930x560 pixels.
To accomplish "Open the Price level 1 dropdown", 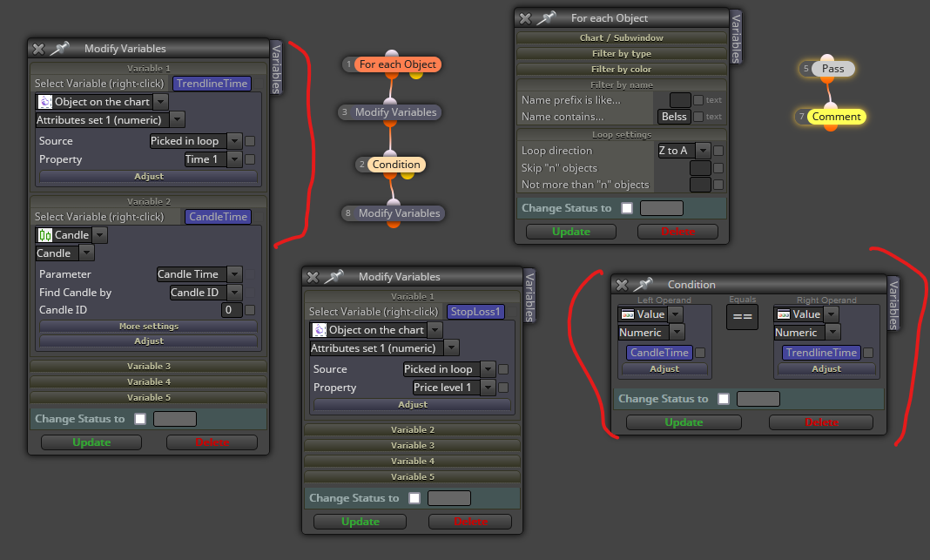I will coord(489,388).
